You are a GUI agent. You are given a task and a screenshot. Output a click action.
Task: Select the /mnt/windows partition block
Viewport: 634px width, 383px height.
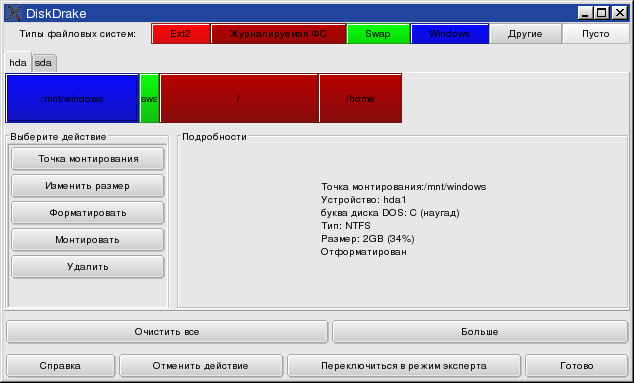point(72,98)
